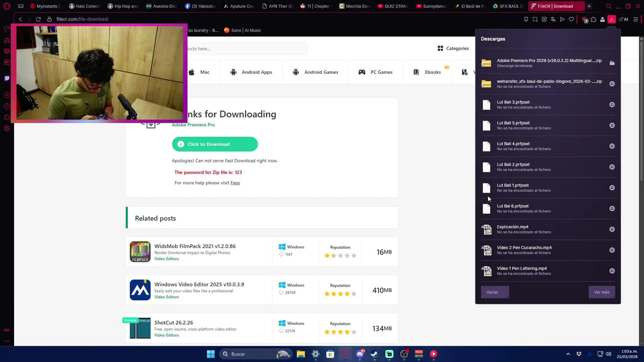Switch to the Halo Collection tab
Image resolution: width=644 pixels, height=362 pixels.
tap(84, 7)
